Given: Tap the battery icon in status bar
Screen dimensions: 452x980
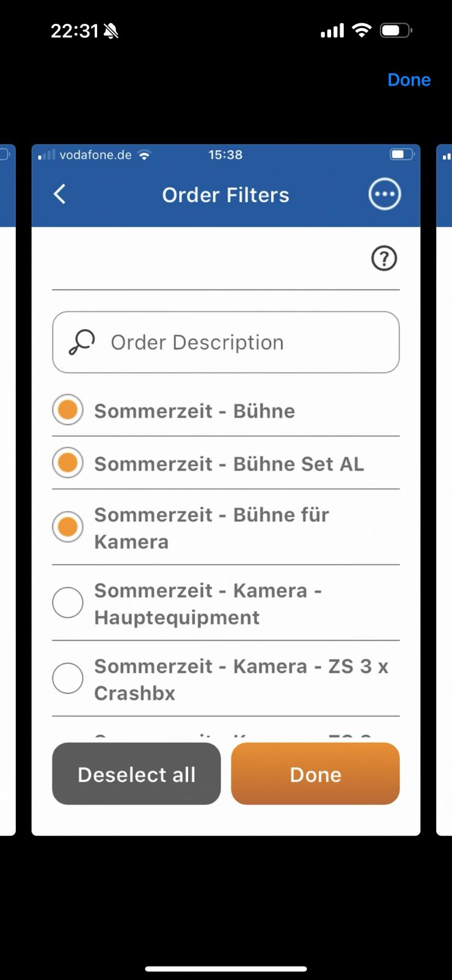Looking at the screenshot, I should pos(396,31).
